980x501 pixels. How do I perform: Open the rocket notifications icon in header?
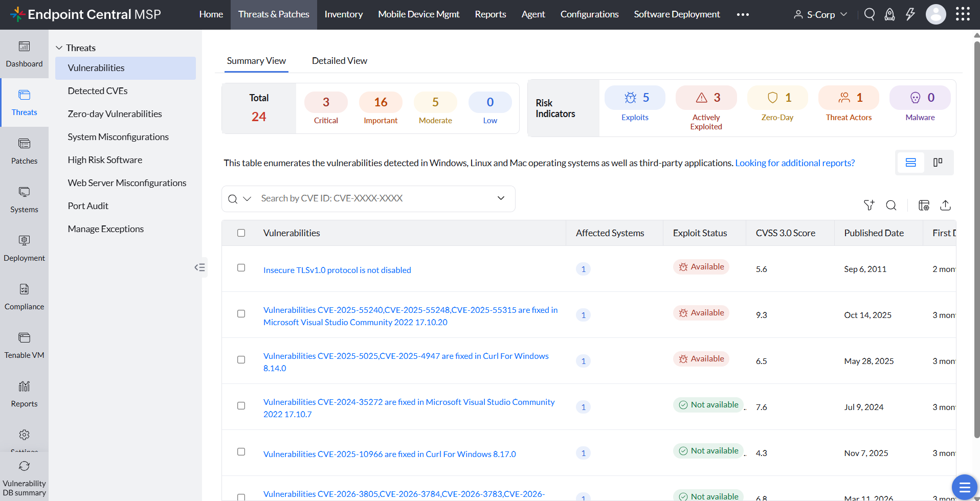890,14
